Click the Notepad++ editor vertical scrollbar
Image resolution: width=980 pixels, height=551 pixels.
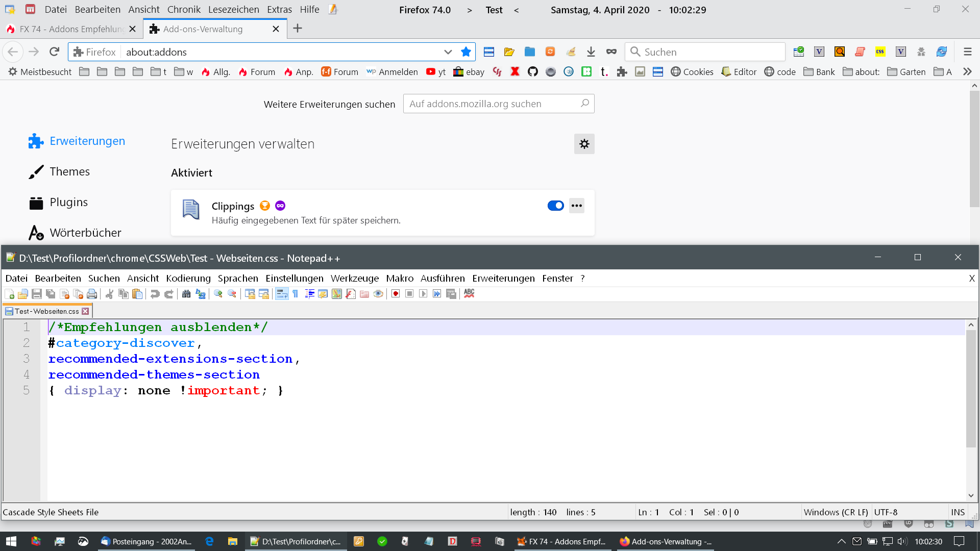[971, 388]
